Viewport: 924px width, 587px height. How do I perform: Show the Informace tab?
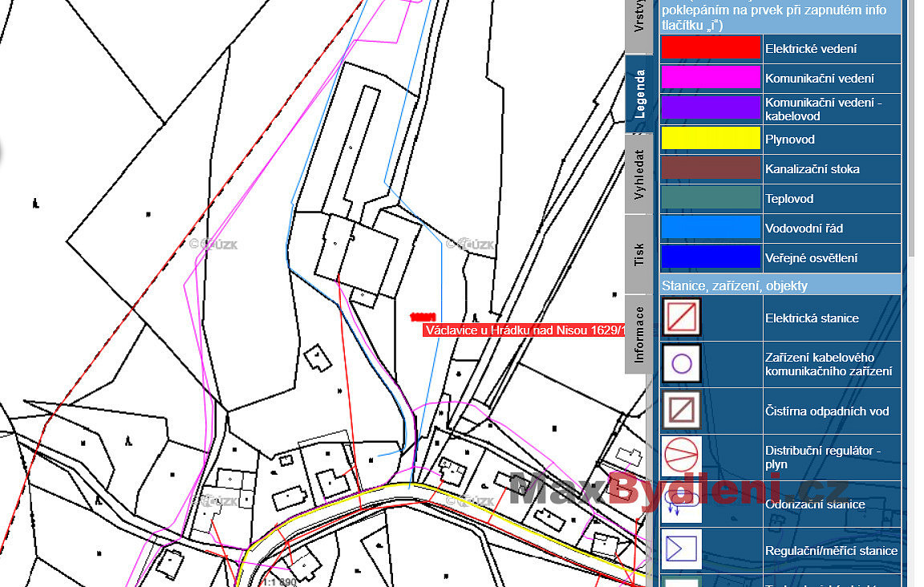(x=640, y=334)
